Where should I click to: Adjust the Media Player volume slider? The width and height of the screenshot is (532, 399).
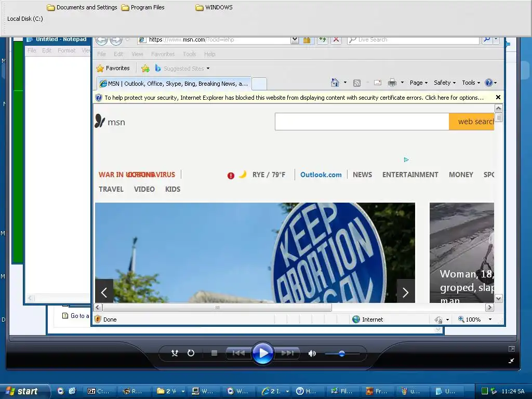[x=342, y=353]
